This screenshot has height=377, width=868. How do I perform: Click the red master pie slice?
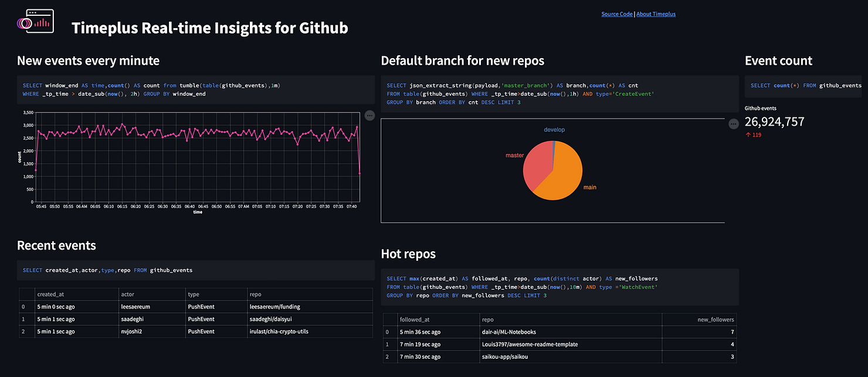click(537, 164)
